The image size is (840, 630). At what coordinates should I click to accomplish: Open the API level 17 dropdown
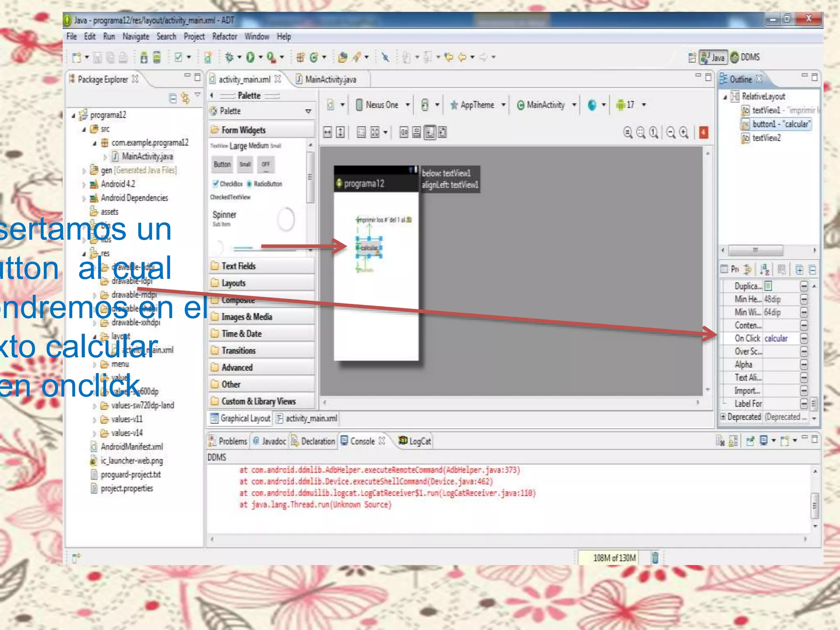pyautogui.click(x=631, y=105)
